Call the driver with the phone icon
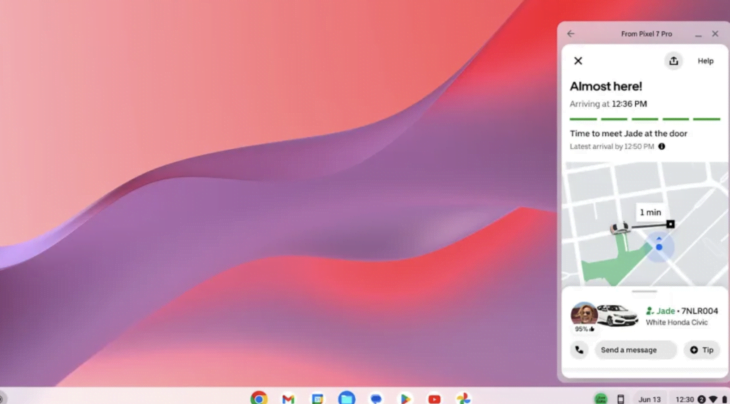Screen dimensions: 730x404 (579, 350)
